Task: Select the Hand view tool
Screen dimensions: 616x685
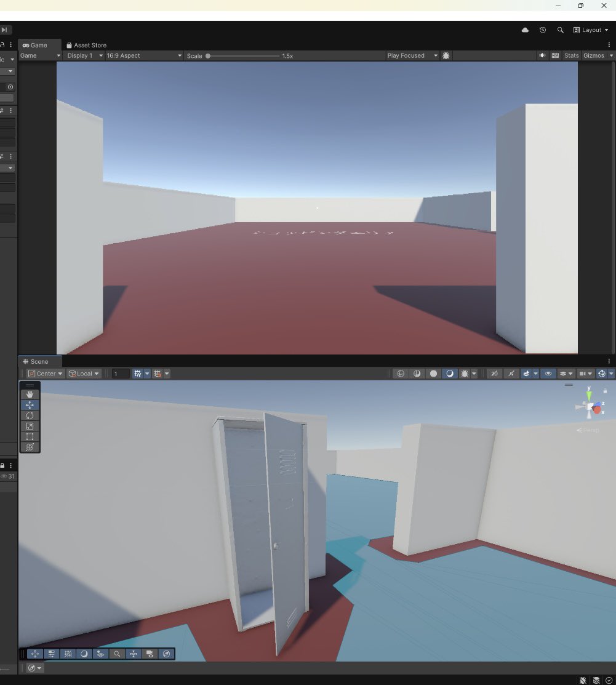Action: (30, 394)
